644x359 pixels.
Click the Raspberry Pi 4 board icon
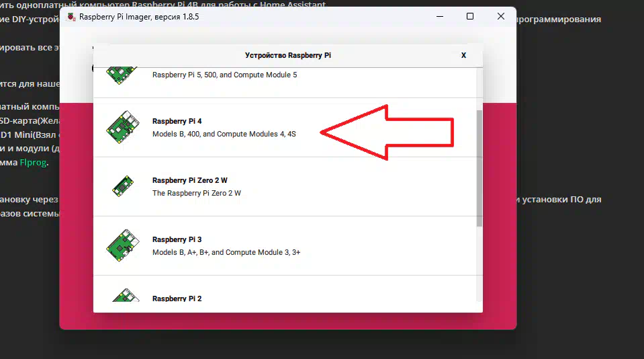[x=123, y=127]
